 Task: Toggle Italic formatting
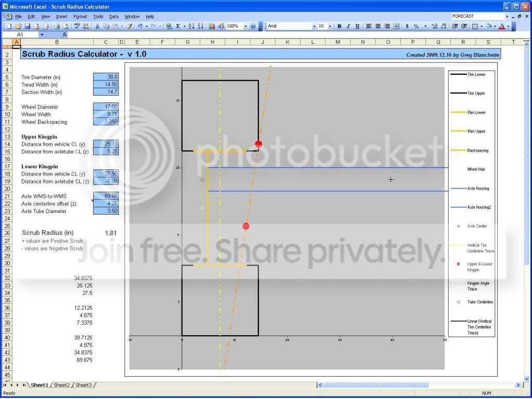point(348,26)
